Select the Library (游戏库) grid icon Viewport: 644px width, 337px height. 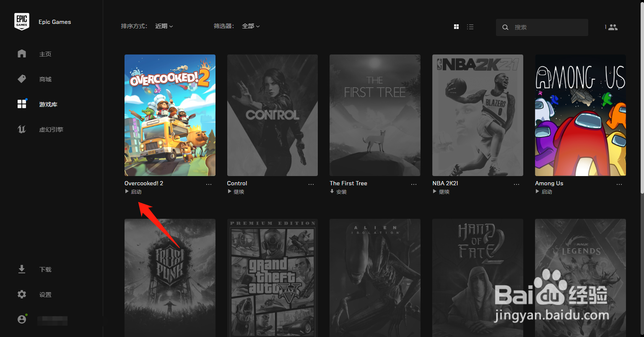[x=22, y=104]
